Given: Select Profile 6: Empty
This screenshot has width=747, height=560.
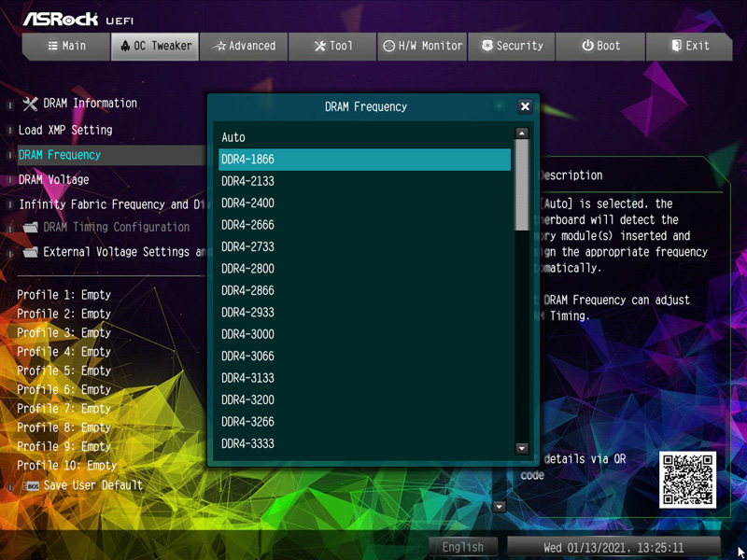Looking at the screenshot, I should tap(63, 390).
